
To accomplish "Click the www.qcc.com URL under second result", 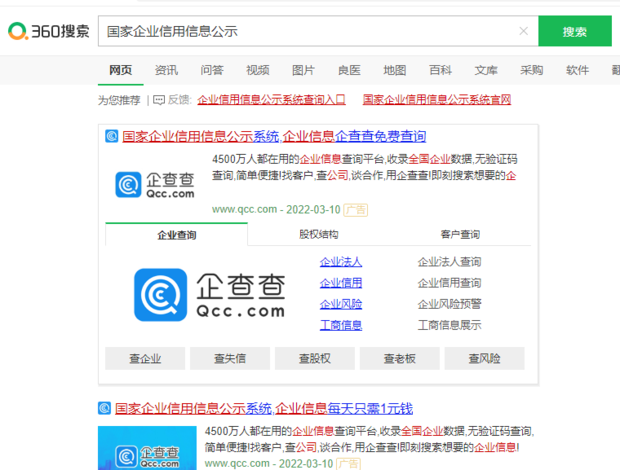I will 237,463.
